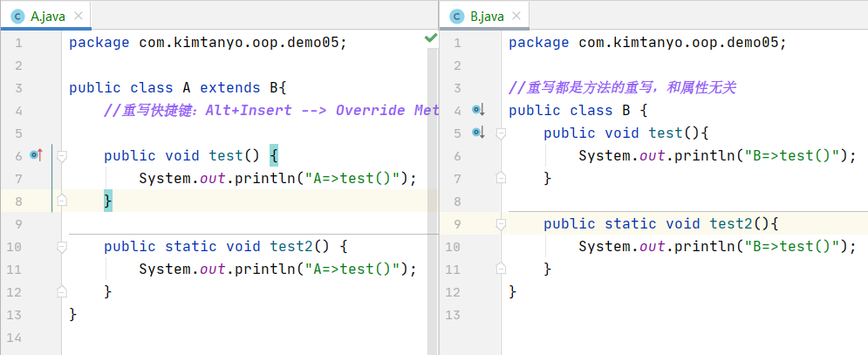This screenshot has height=355, width=868.
Task: Click the fold end marker in B.java line 11
Action: pos(501,268)
